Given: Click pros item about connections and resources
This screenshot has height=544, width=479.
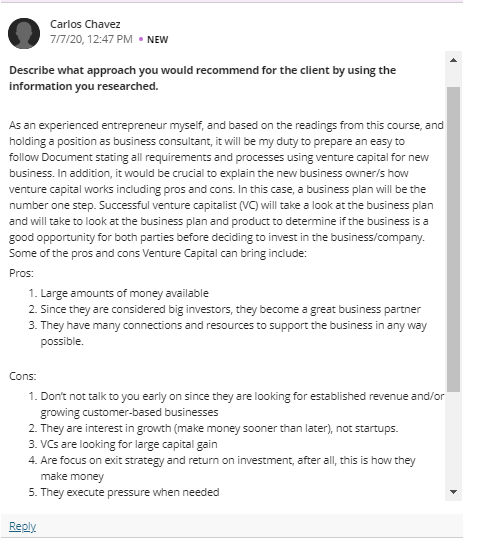Looking at the screenshot, I should coord(233,333).
